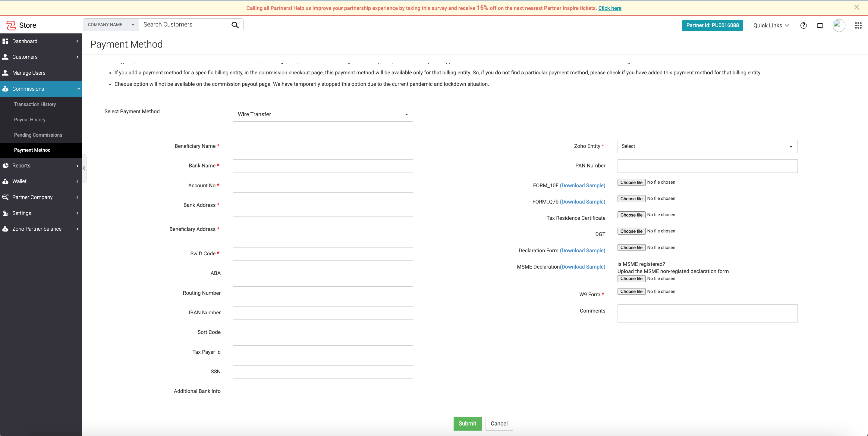Image resolution: width=868 pixels, height=436 pixels.
Task: Collapse the sidebar with the handle arrow
Action: coord(84,168)
